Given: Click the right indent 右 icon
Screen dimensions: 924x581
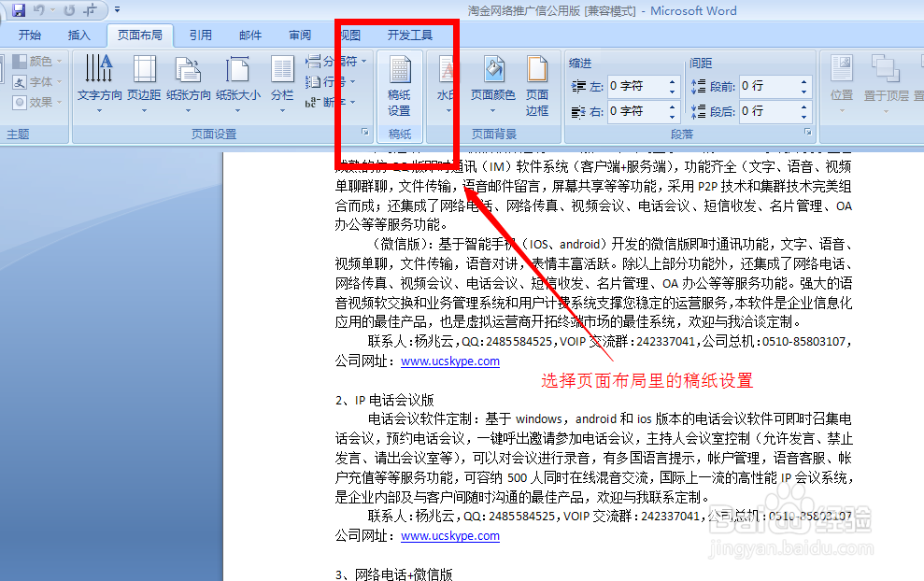Looking at the screenshot, I should pos(578,111).
